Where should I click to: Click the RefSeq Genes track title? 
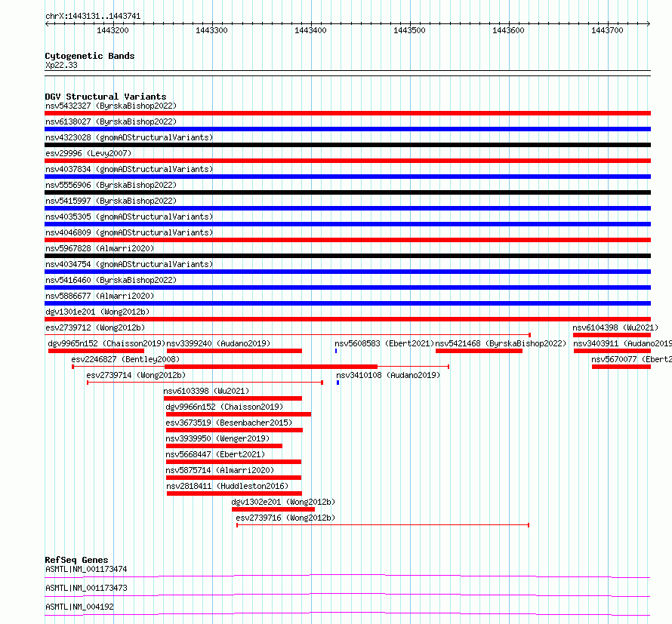[76, 560]
